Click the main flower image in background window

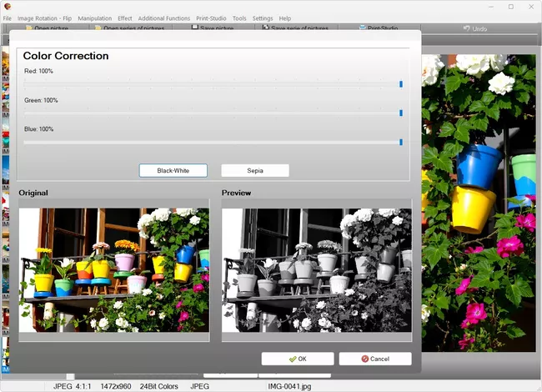[479, 203]
